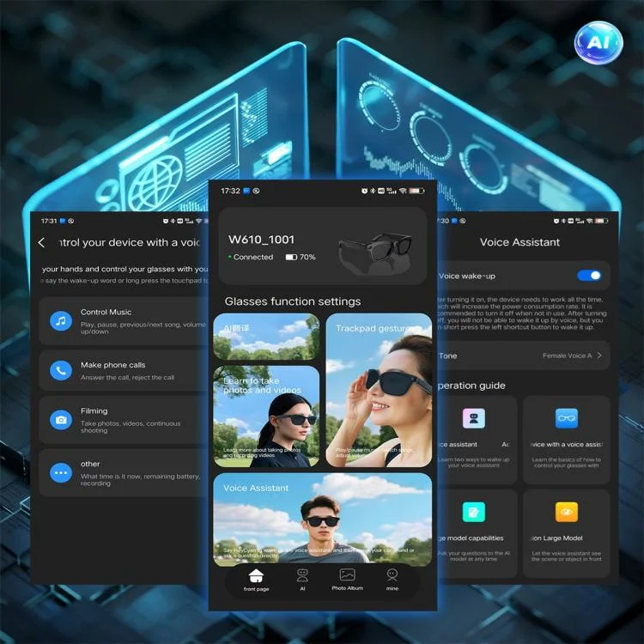The height and width of the screenshot is (644, 644).
Task: Go back using the left arrow chevron
Action: click(42, 243)
